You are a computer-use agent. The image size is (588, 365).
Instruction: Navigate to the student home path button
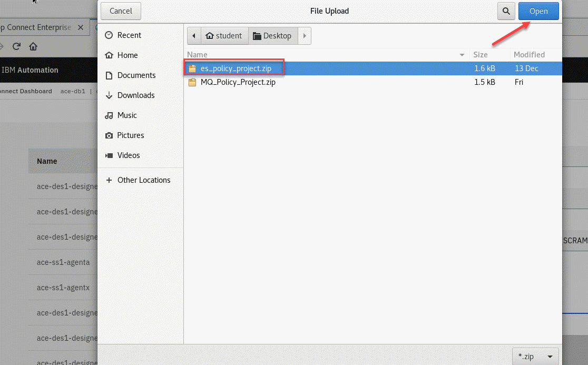tap(224, 36)
